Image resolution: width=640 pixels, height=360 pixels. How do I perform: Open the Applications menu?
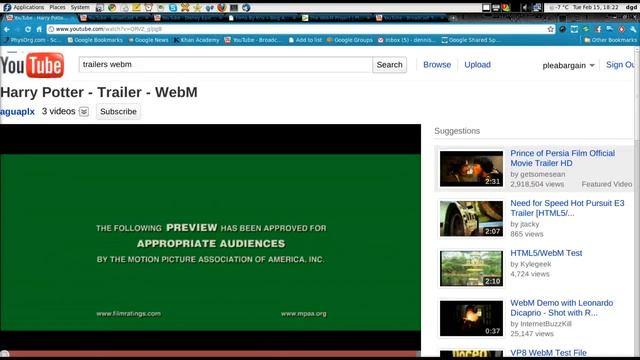point(28,7)
